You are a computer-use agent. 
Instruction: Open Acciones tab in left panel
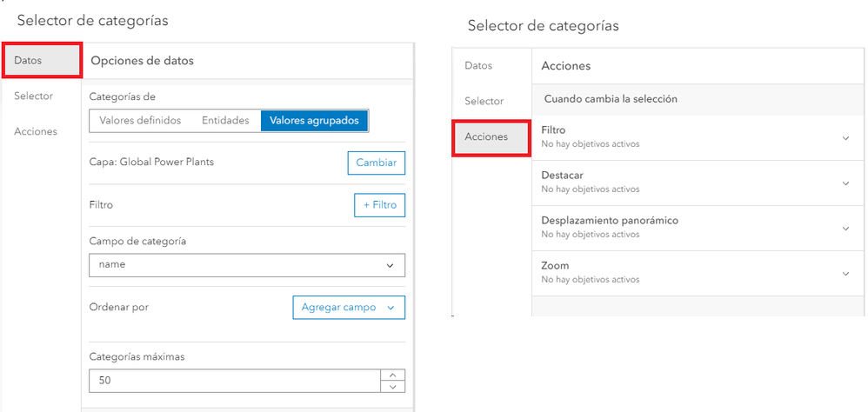(x=35, y=131)
